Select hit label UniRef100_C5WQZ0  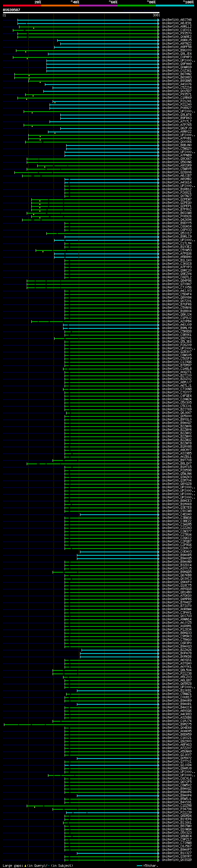coord(177,149)
